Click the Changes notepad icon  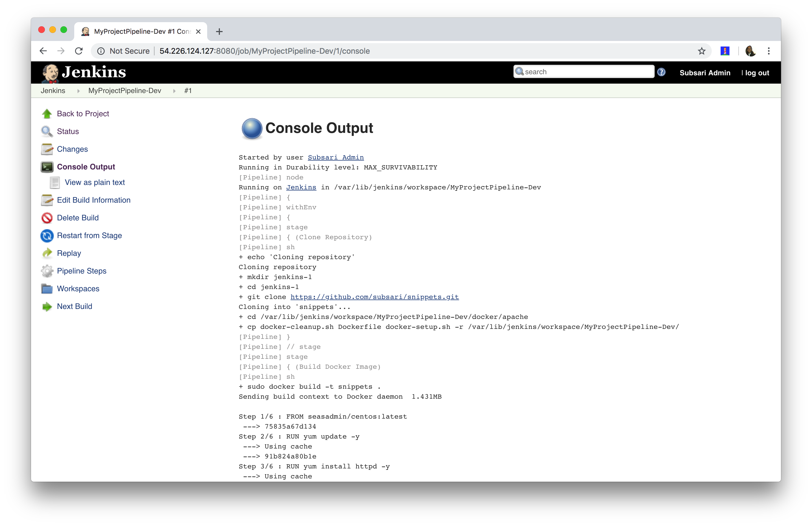coord(47,149)
